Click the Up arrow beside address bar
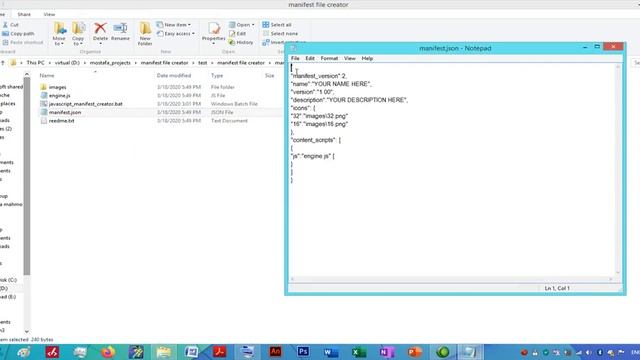The height and width of the screenshot is (360, 640). tap(3, 63)
